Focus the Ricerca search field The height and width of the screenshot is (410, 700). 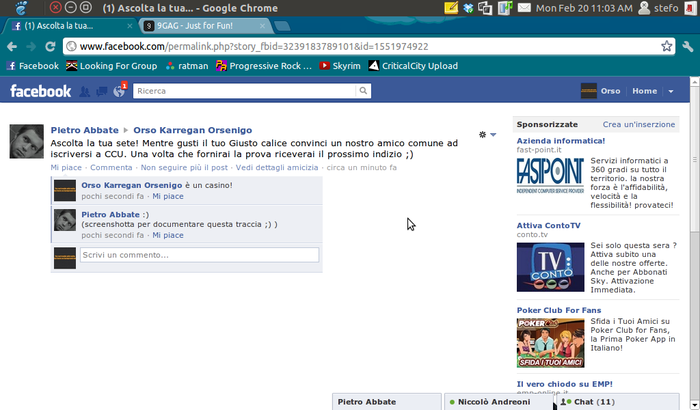click(245, 91)
